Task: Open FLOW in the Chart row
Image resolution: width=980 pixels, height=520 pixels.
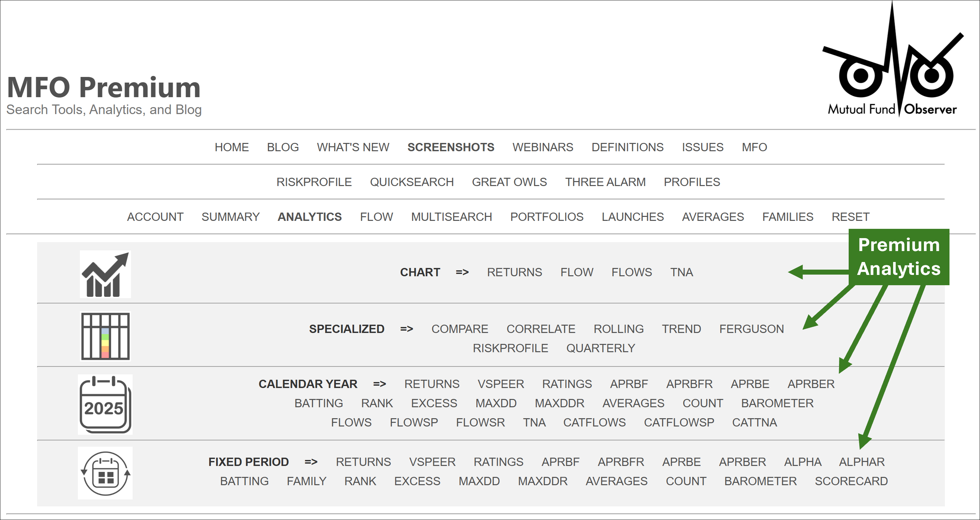Action: click(x=577, y=272)
